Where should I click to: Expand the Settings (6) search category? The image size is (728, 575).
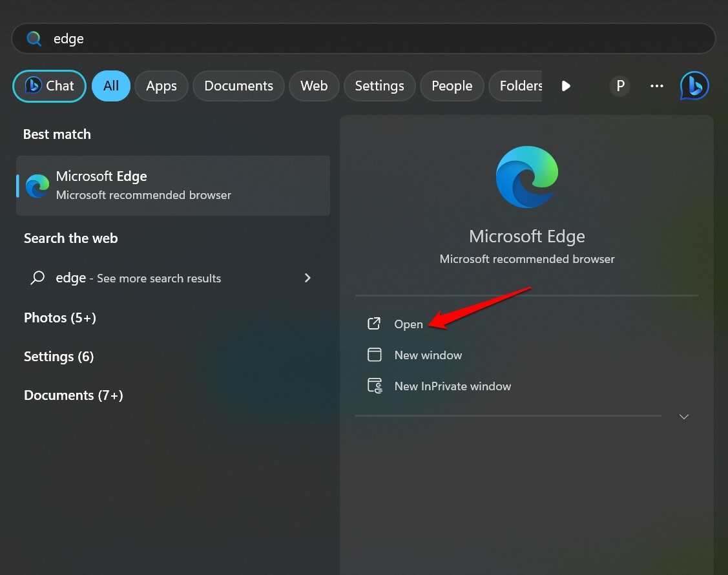pyautogui.click(x=59, y=357)
